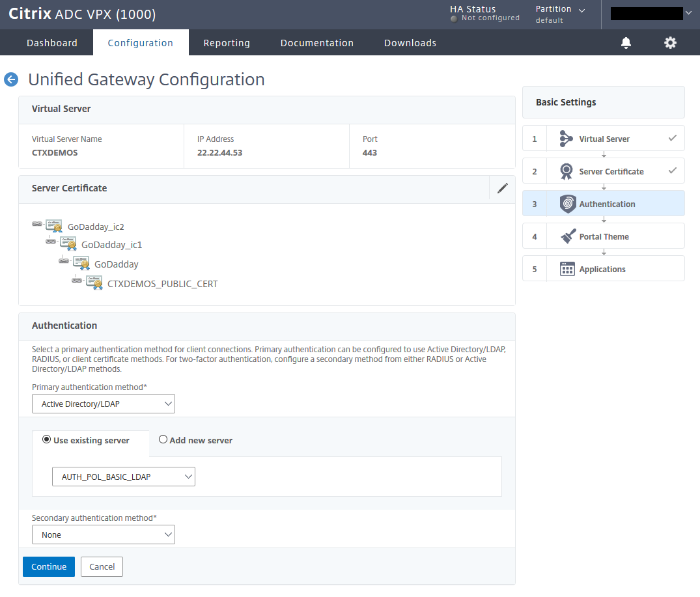Image resolution: width=700 pixels, height=597 pixels.
Task: Switch to the Configuration tab
Action: [141, 43]
